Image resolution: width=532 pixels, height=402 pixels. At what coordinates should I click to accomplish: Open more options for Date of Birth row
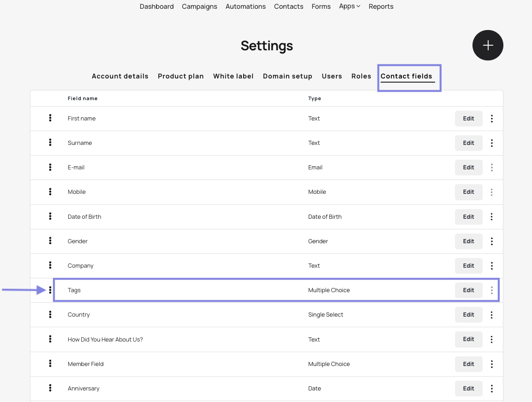pos(492,216)
